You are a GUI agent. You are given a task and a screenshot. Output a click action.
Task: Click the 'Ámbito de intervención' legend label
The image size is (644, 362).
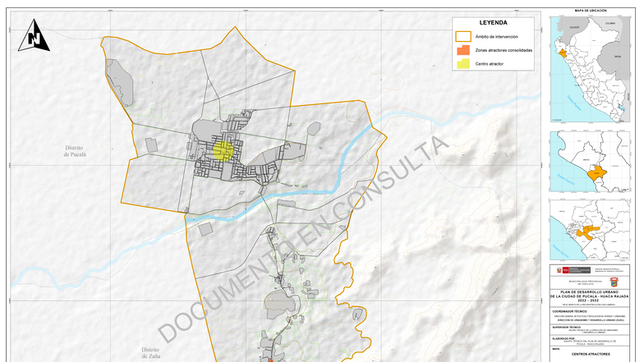[x=496, y=37]
